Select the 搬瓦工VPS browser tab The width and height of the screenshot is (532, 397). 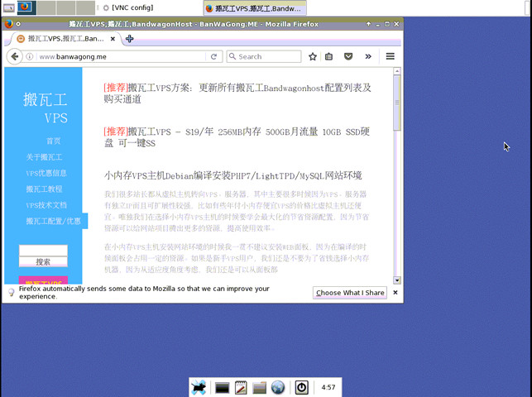pyautogui.click(x=65, y=39)
